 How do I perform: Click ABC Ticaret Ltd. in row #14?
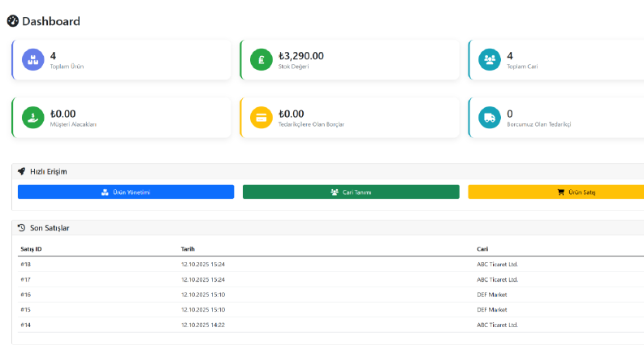click(497, 325)
